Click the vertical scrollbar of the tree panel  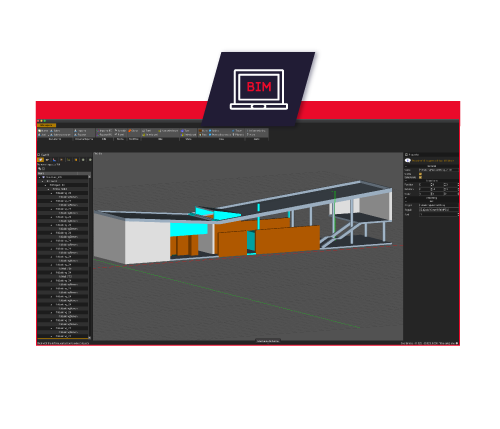click(90, 257)
